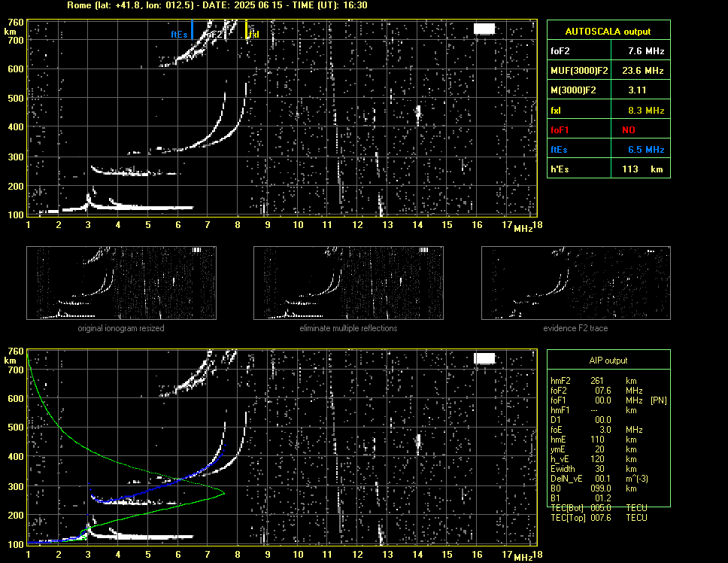Viewport: 728px width, 563px height.
Task: Click the 'AIP output' panel header
Action: coord(608,361)
